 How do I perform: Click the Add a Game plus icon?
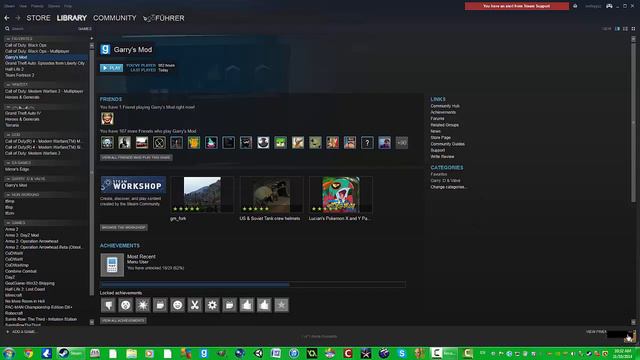pyautogui.click(x=7, y=332)
